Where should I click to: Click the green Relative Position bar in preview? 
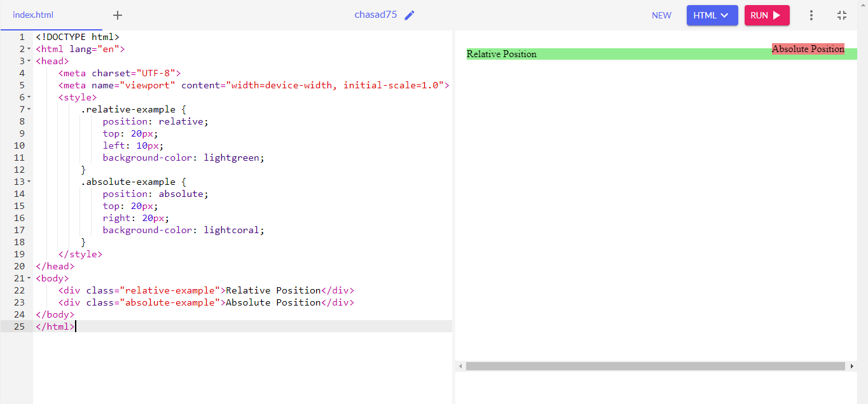click(x=662, y=54)
